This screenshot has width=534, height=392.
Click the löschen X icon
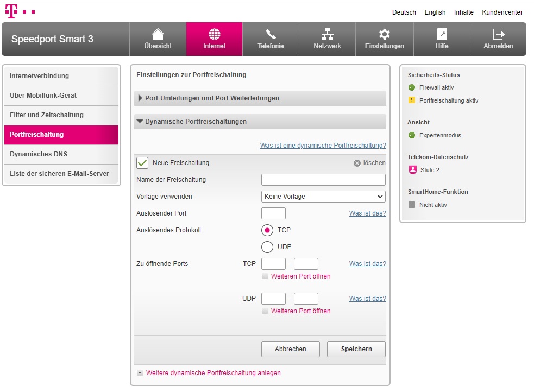click(x=357, y=163)
